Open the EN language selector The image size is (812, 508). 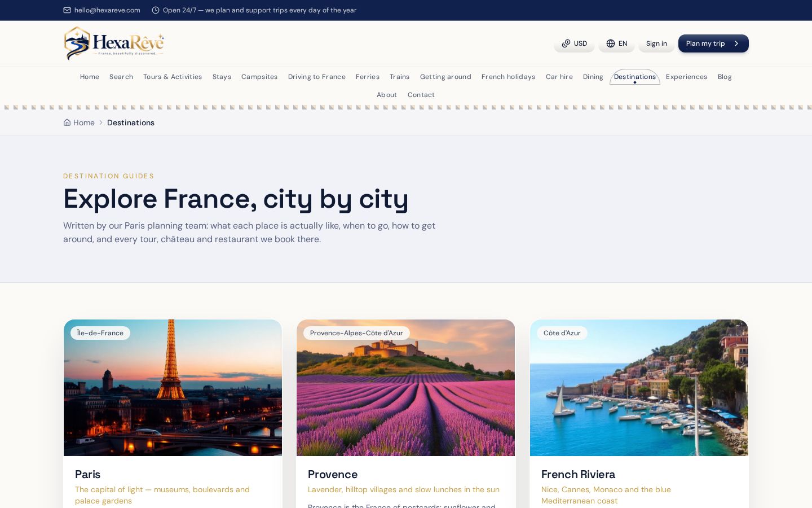(616, 43)
